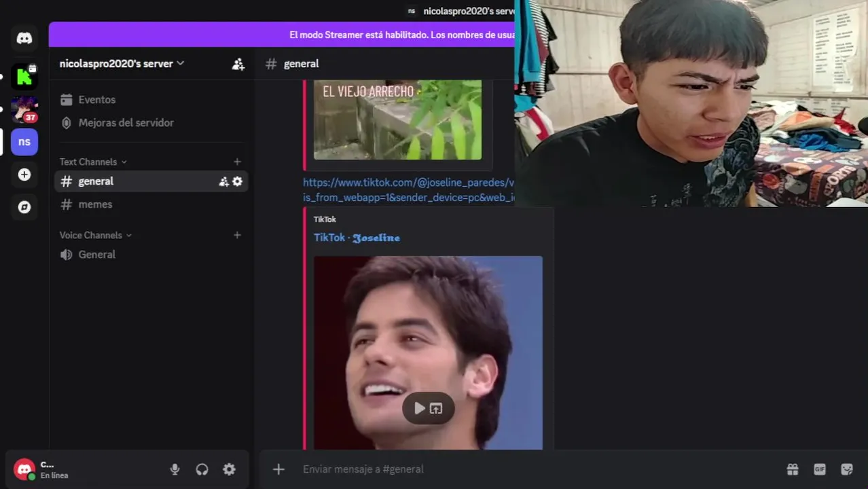
Task: Open Eventos in the sidebar
Action: click(151, 100)
